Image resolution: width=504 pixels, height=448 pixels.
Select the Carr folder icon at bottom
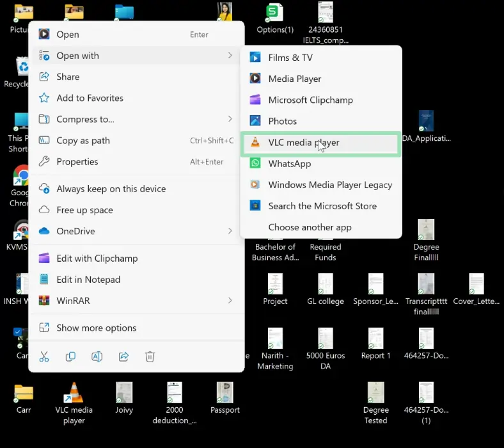pyautogui.click(x=24, y=393)
